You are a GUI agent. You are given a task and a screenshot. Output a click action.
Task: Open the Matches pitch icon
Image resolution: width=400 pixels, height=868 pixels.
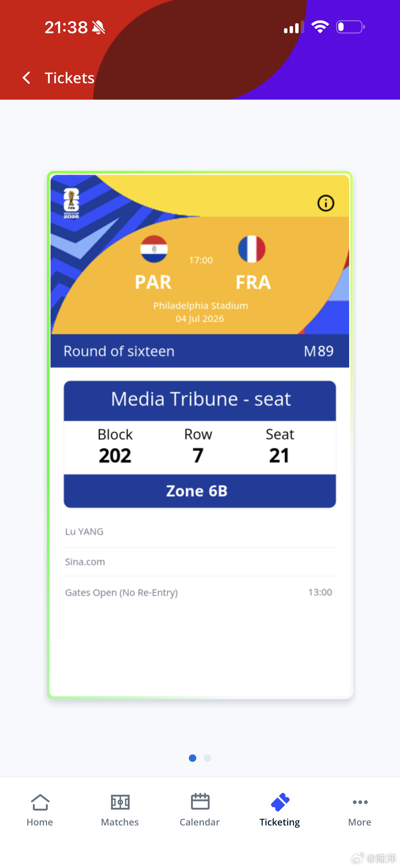120,802
